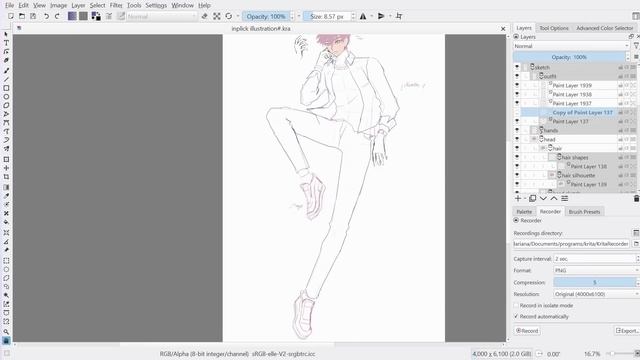640x360 pixels.
Task: Hide Paint Layer 1937 eye icon
Action: pos(517,103)
